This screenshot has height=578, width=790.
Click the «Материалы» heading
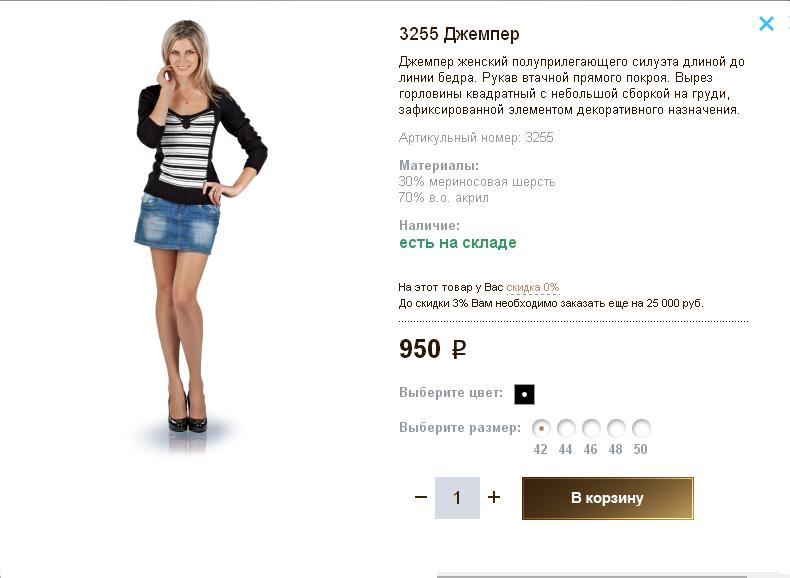tap(439, 165)
